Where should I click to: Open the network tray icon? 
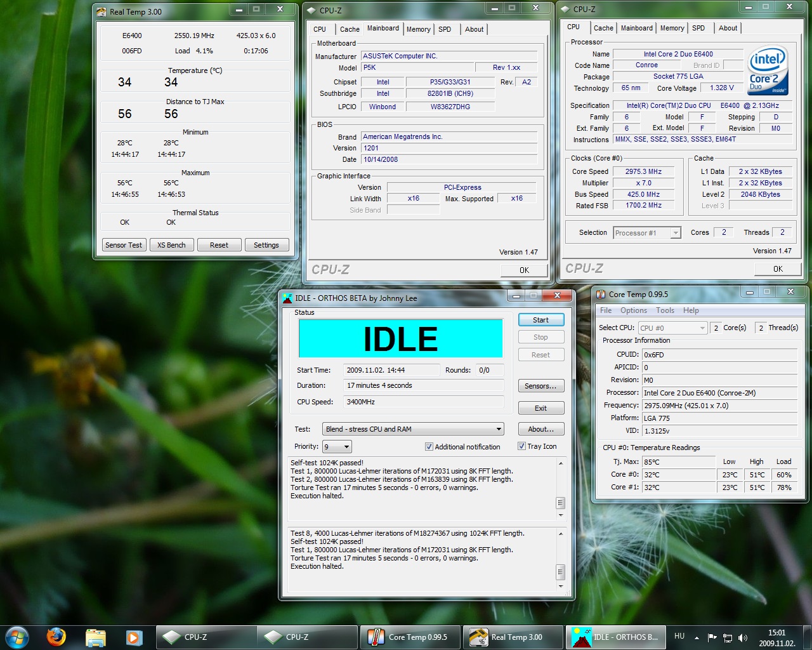[x=728, y=637]
